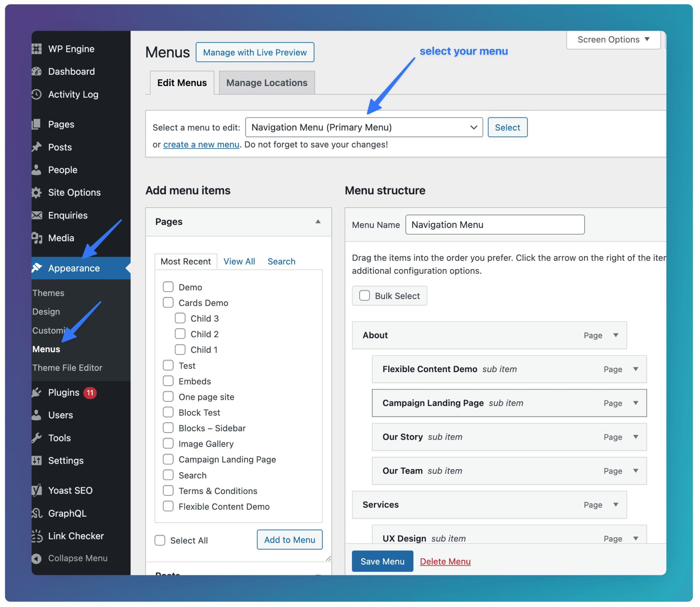Open the Select a menu to edit dropdown
This screenshot has width=700, height=607.
tap(364, 127)
